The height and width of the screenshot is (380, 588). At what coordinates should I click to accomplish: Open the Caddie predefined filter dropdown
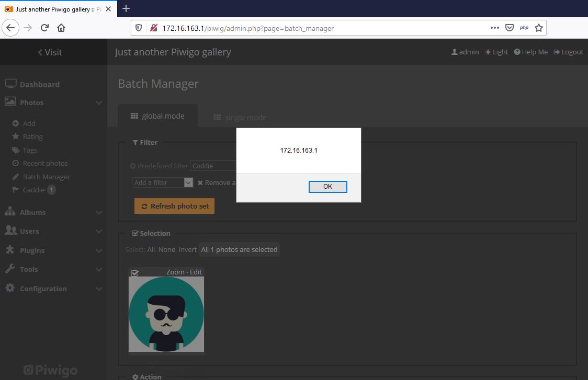coord(213,166)
